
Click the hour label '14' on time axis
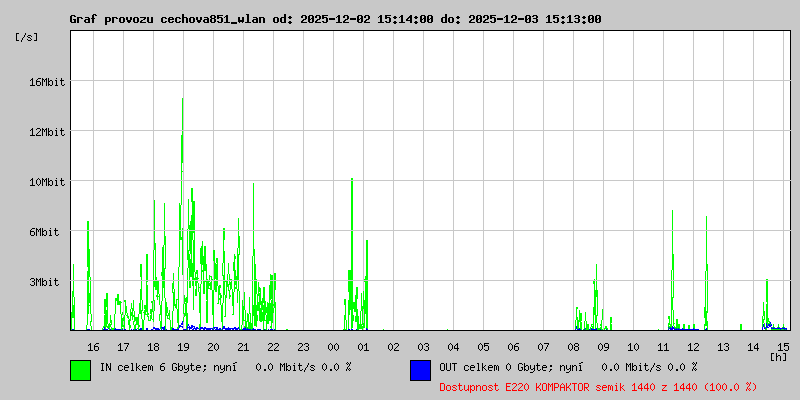[x=754, y=347]
